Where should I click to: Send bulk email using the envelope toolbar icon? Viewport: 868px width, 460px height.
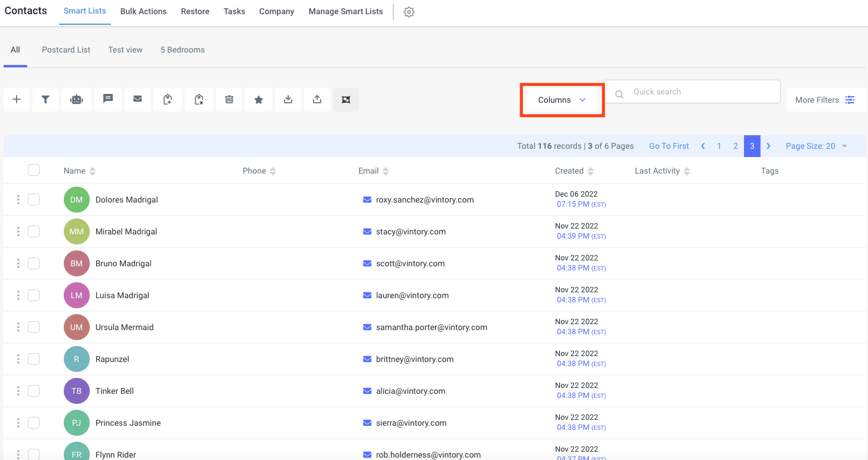coord(138,100)
